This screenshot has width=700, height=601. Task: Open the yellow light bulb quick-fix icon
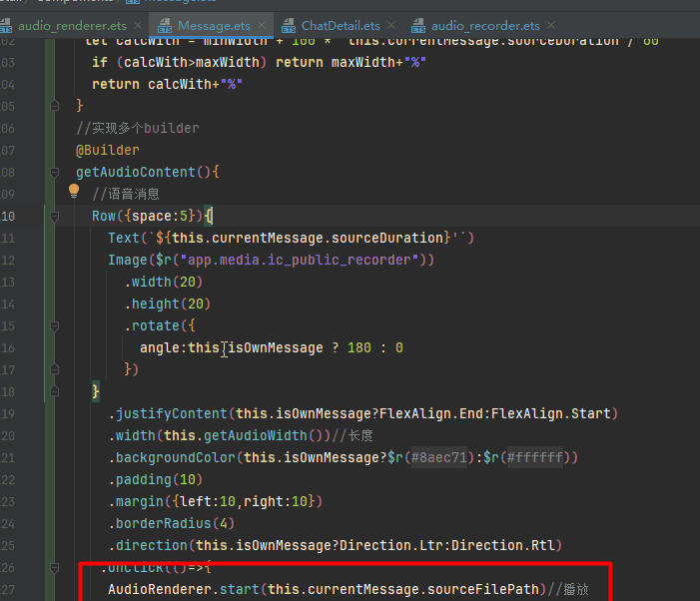[74, 191]
